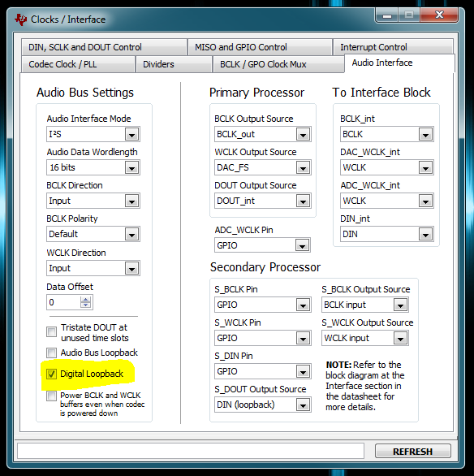Open the S_BCLK Pin dropdown
Viewport: 474px width, 476px height.
pyautogui.click(x=263, y=305)
